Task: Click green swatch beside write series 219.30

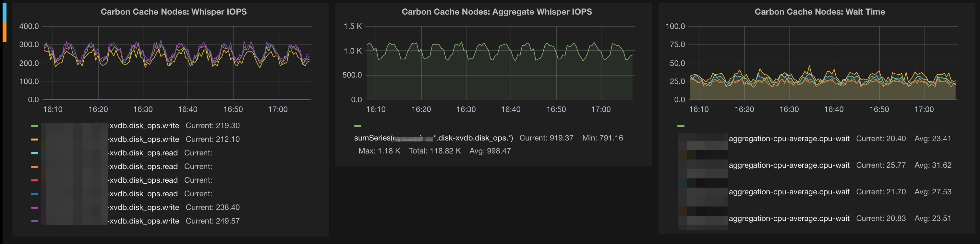Action: click(35, 126)
